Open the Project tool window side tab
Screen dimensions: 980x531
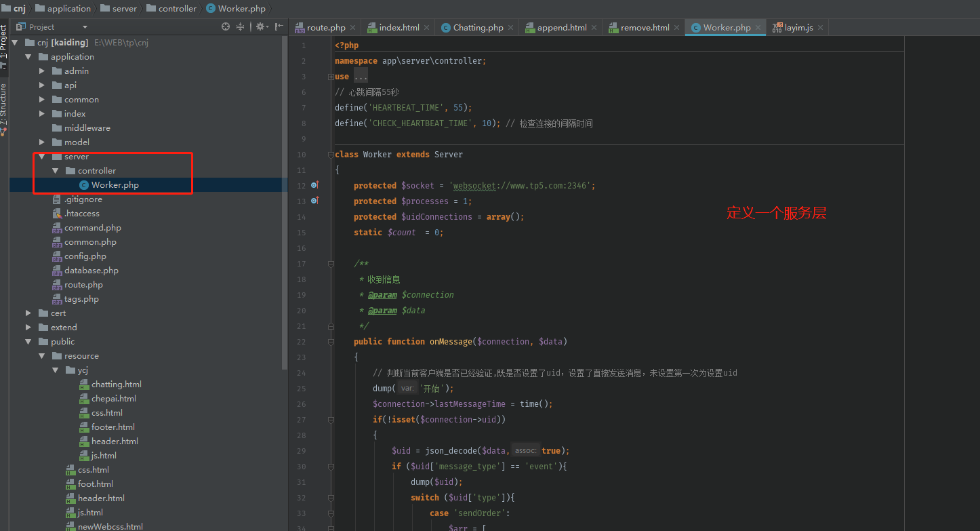click(4, 47)
